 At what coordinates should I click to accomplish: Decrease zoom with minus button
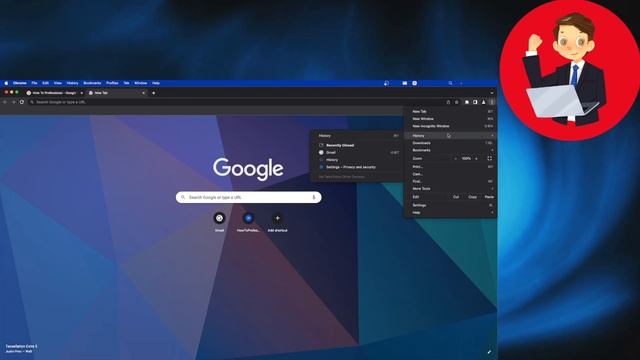click(x=456, y=158)
